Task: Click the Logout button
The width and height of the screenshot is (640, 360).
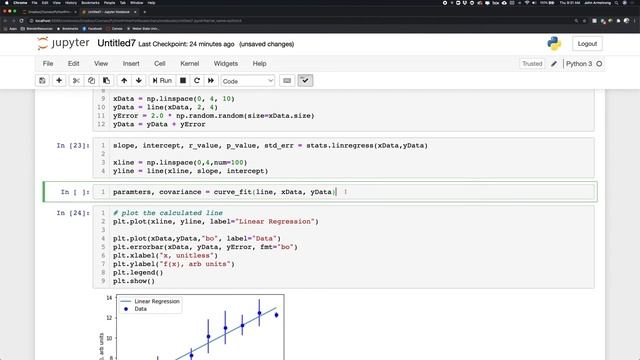Action: tap(587, 44)
